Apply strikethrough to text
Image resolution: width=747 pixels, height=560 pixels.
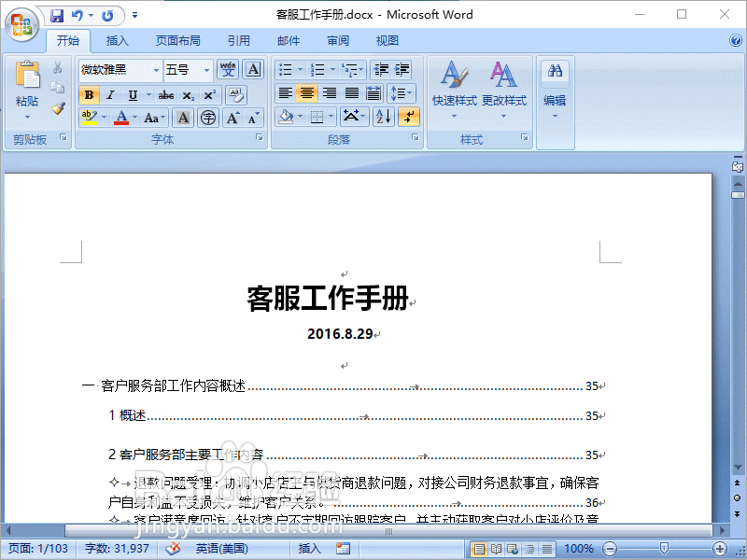167,94
